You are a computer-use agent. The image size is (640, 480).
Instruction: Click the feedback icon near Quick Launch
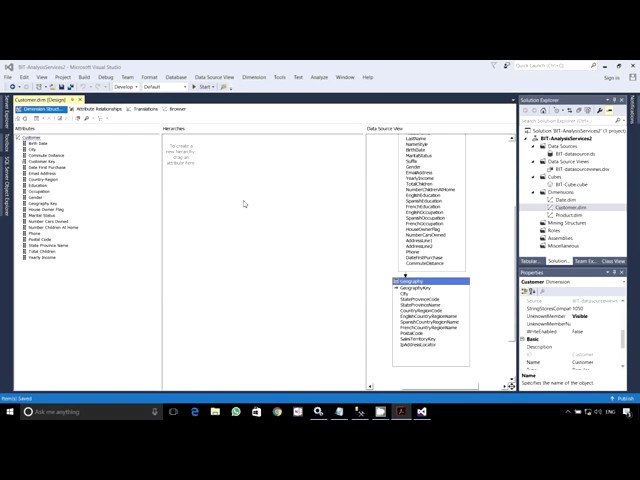(507, 66)
